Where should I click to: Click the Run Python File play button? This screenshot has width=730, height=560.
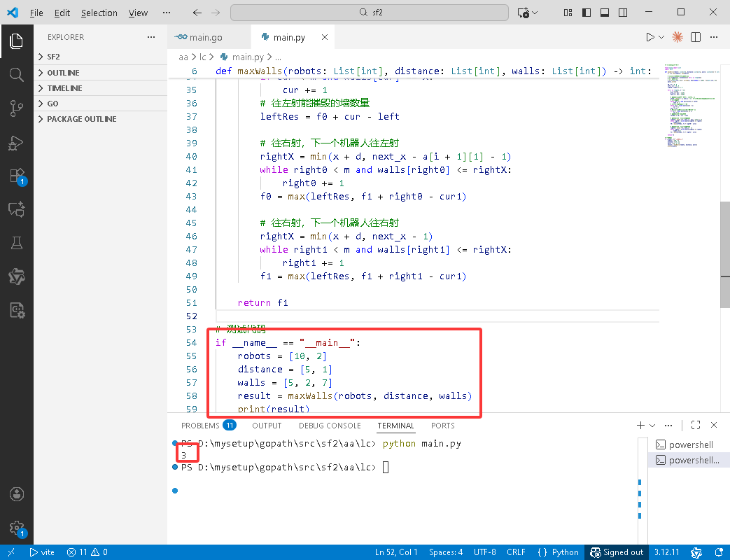650,37
